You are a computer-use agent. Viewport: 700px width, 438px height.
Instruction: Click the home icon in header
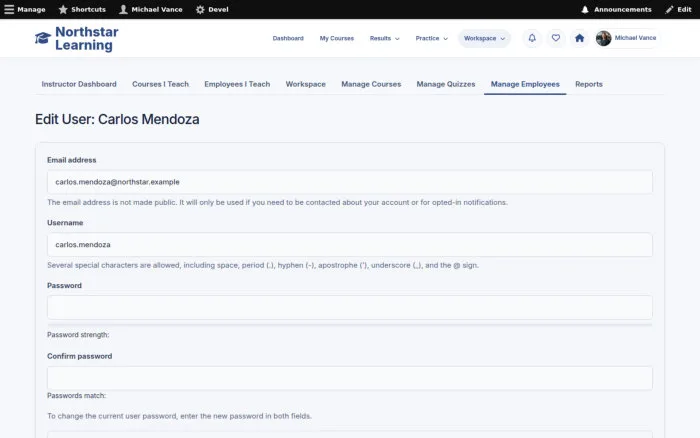click(579, 38)
